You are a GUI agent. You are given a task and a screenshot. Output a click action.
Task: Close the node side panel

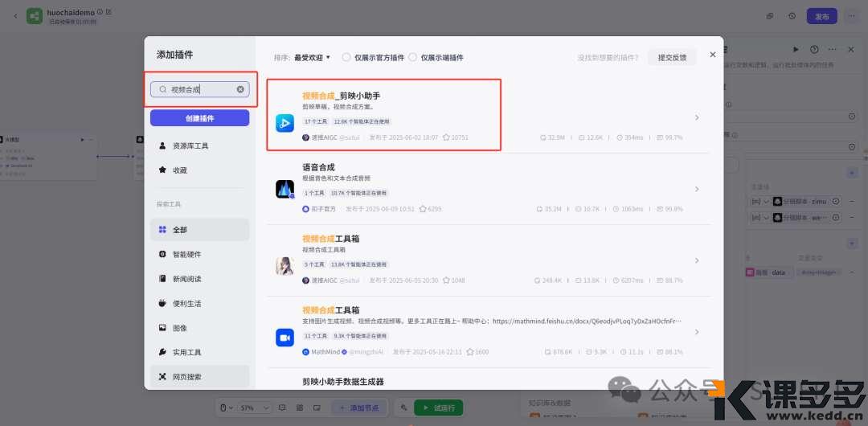(x=851, y=49)
